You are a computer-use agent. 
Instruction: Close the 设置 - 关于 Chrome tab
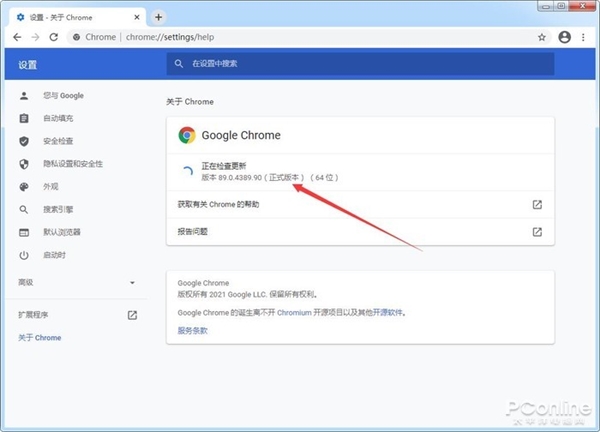click(137, 17)
